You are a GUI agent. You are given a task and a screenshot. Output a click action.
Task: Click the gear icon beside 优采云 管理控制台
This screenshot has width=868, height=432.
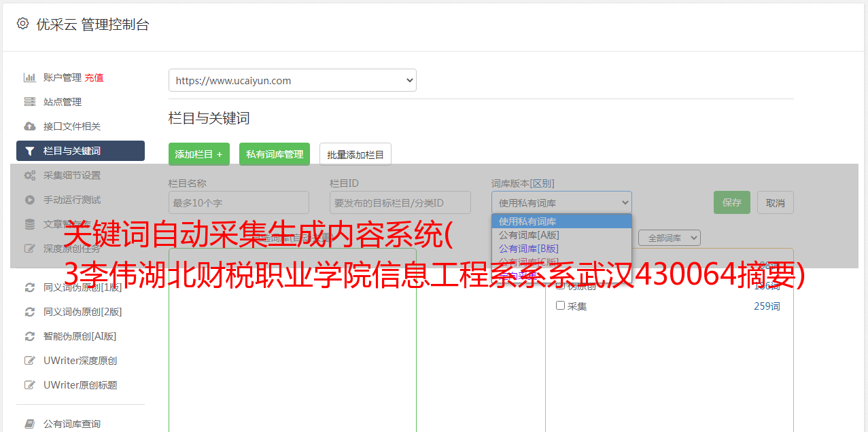[x=23, y=24]
